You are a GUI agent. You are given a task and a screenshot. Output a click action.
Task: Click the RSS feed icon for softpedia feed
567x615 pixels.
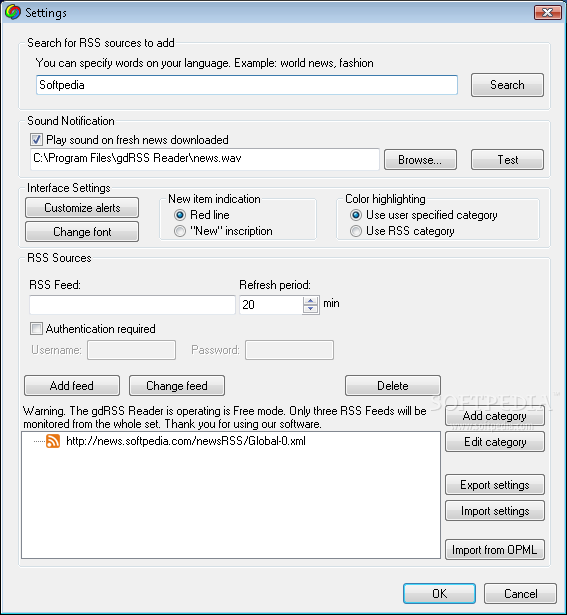click(53, 441)
